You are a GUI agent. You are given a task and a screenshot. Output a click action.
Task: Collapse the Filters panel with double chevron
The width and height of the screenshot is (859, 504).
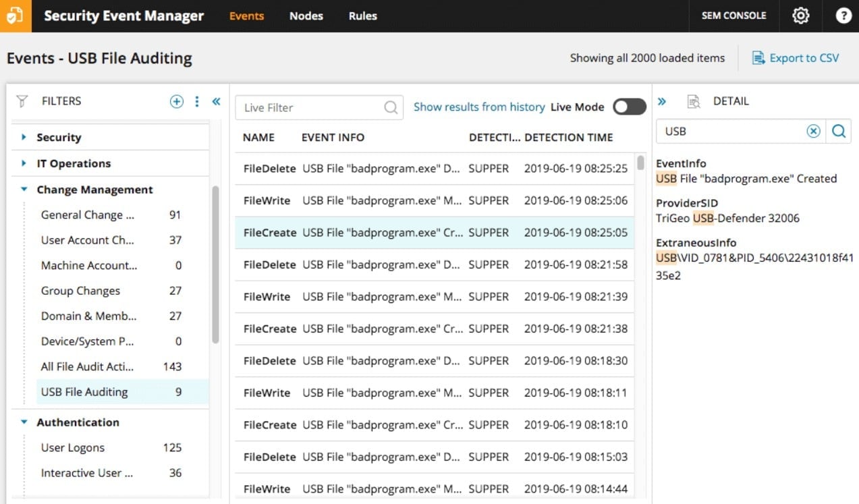pos(216,101)
